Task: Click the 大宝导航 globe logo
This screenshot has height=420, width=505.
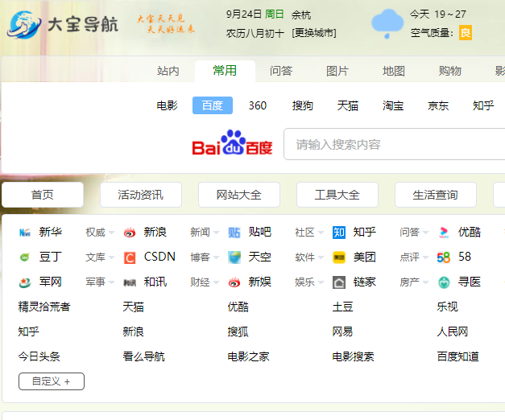Action: tap(24, 24)
